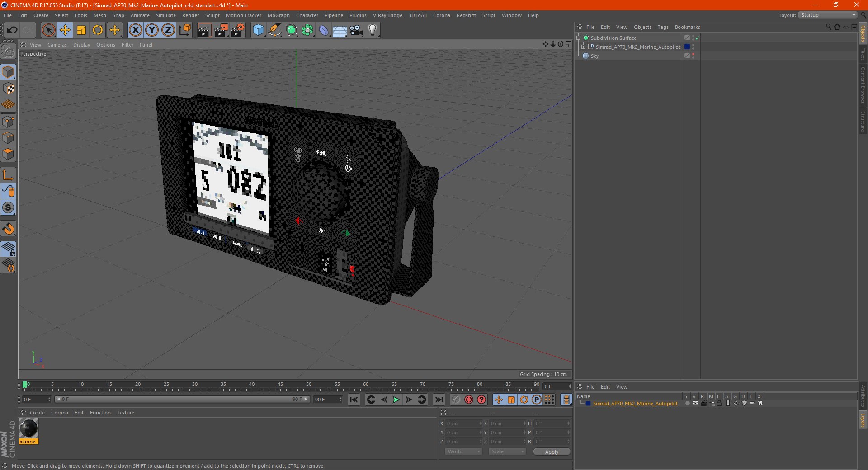Toggle Subdivision Surface enable checkmark
The height and width of the screenshot is (470, 868).
(x=698, y=38)
